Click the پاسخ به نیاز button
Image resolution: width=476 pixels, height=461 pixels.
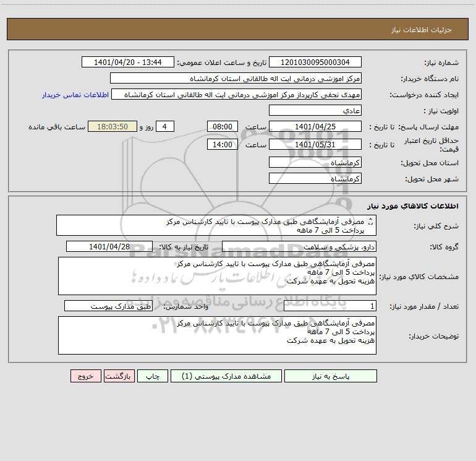click(x=331, y=376)
